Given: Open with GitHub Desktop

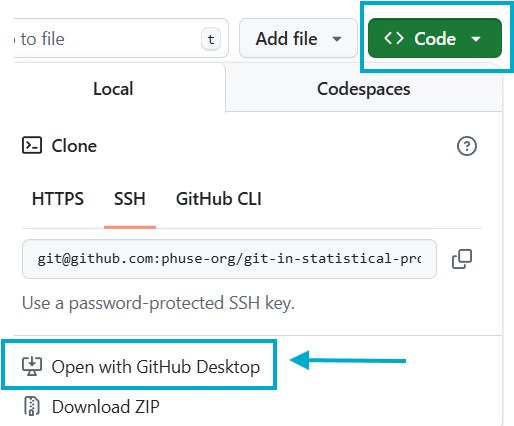Looking at the screenshot, I should click(x=141, y=367).
